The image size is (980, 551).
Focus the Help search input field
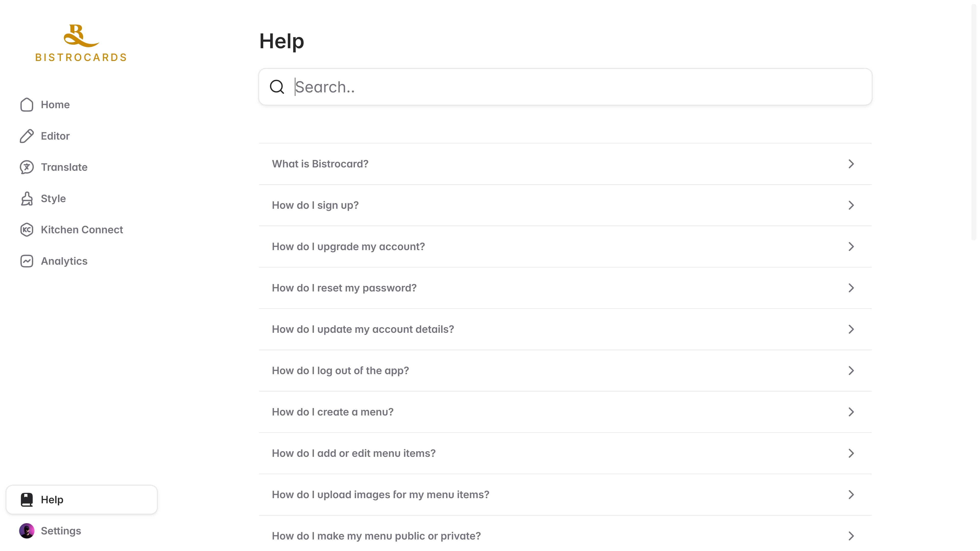pyautogui.click(x=565, y=87)
